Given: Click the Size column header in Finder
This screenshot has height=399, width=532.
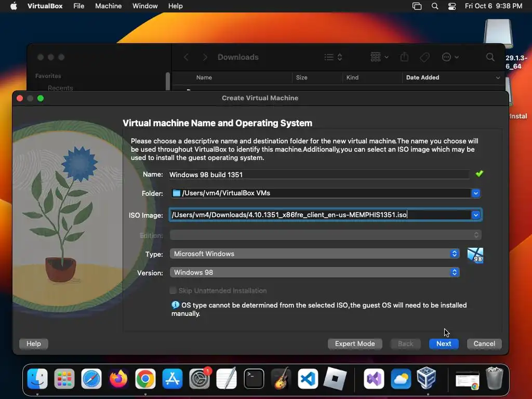Looking at the screenshot, I should [x=301, y=77].
